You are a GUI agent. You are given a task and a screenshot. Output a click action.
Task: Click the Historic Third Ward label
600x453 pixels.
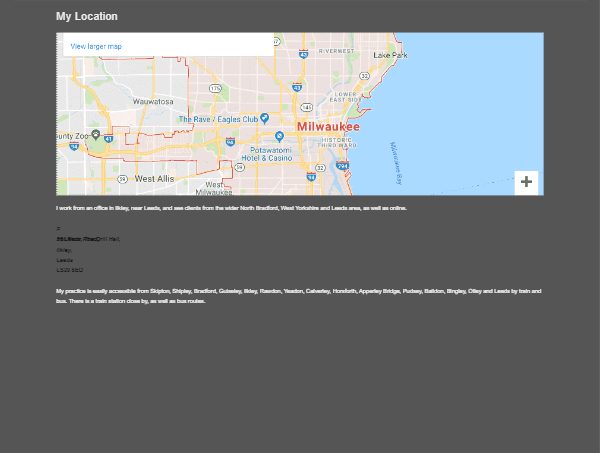337,143
